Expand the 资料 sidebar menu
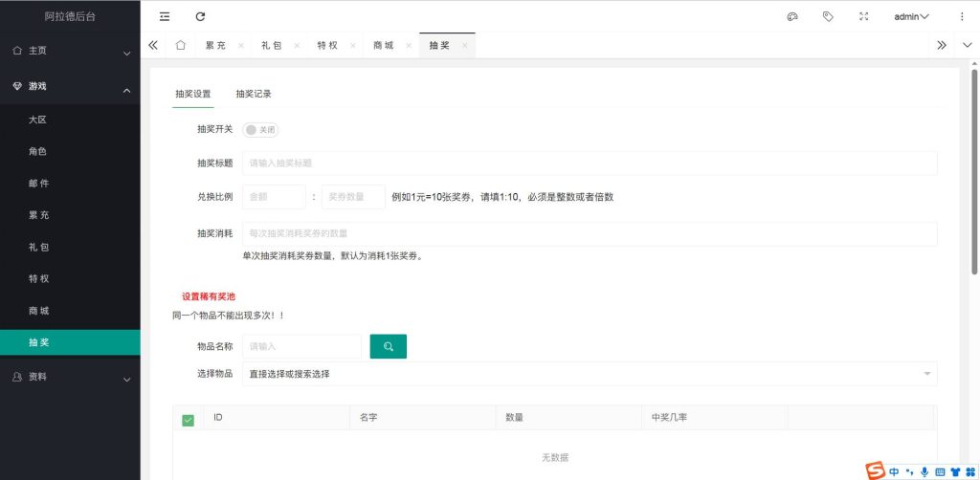Screen dimensions: 980x480 coord(70,378)
